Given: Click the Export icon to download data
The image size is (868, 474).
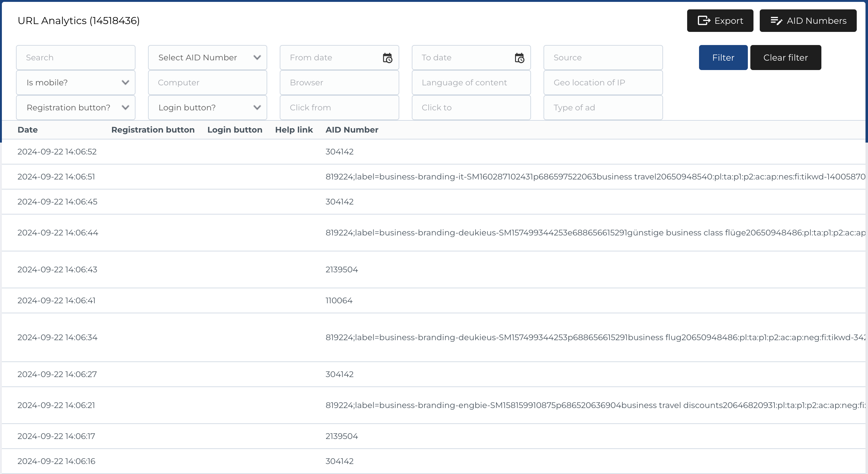Looking at the screenshot, I should 704,21.
